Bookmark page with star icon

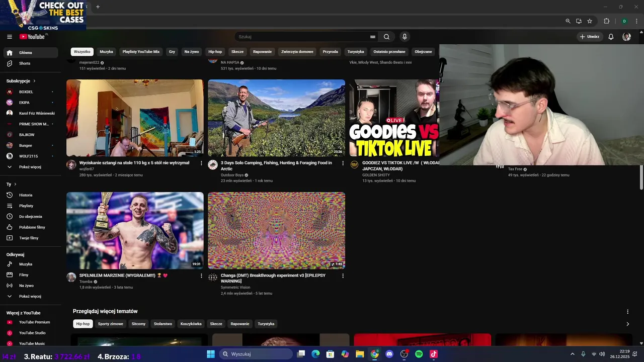pyautogui.click(x=590, y=21)
